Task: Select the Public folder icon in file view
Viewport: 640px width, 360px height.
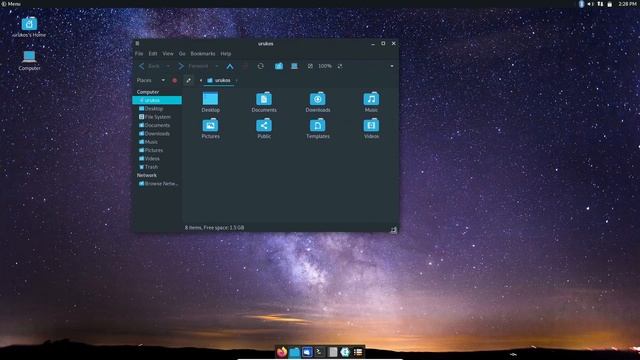Action: (x=264, y=125)
